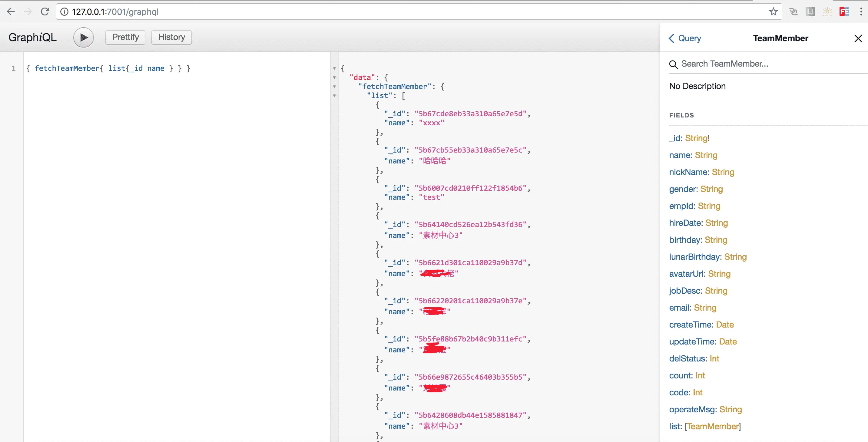Click the name field in query editor
Screen dimensions: 868x442
point(156,68)
